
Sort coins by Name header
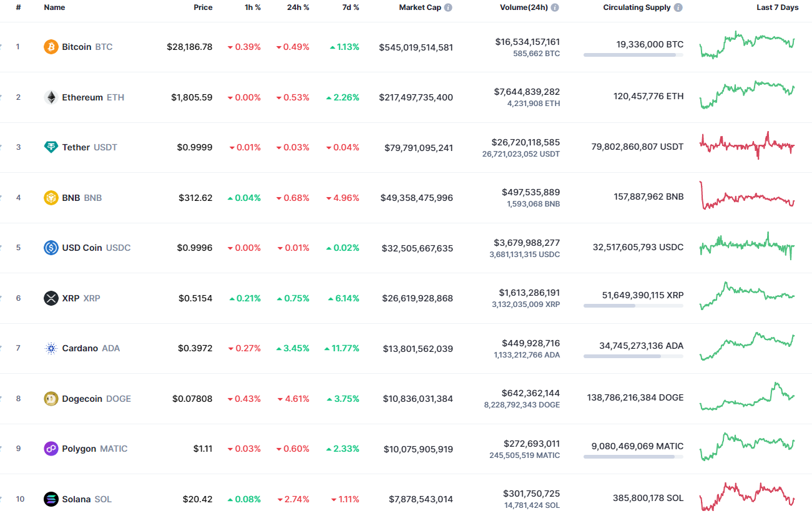point(54,7)
